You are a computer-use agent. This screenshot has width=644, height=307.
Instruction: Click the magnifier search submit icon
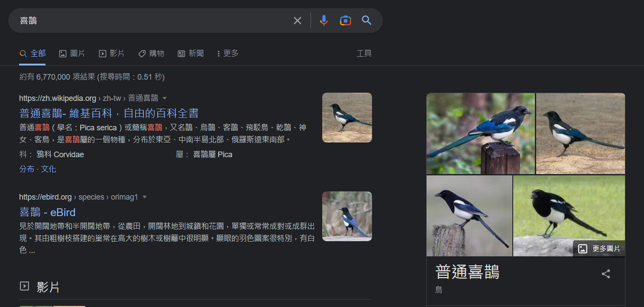pyautogui.click(x=366, y=20)
